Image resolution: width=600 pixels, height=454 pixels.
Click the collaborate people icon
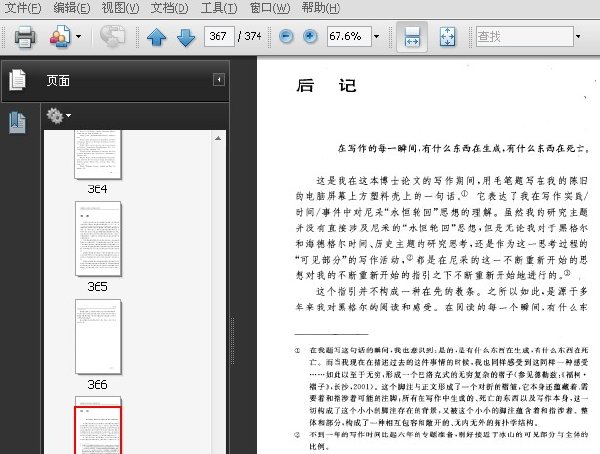pos(60,37)
